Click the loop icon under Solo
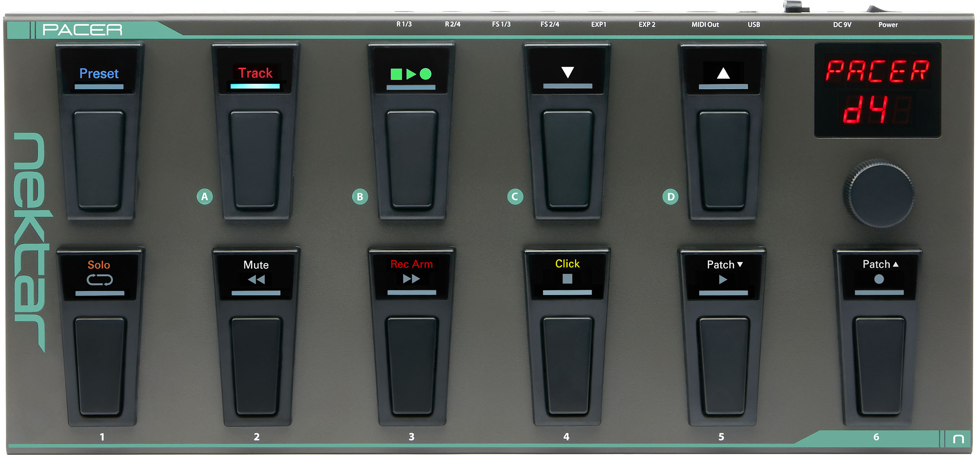 click(x=100, y=280)
